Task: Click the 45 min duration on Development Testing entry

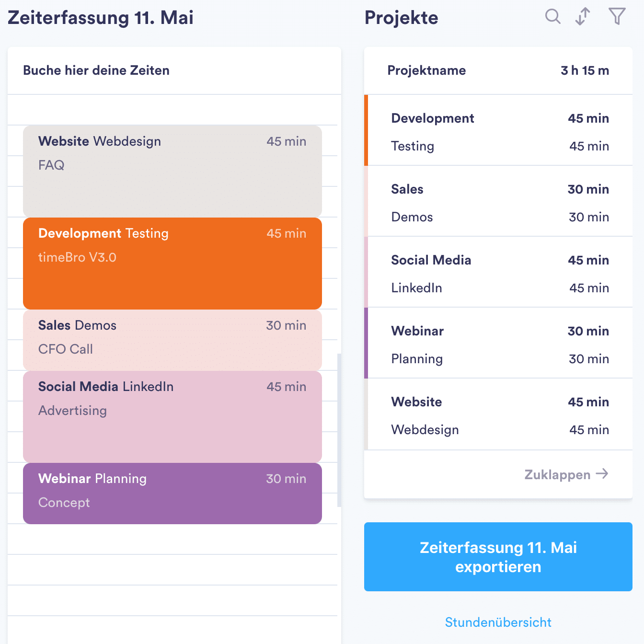Action: (287, 233)
